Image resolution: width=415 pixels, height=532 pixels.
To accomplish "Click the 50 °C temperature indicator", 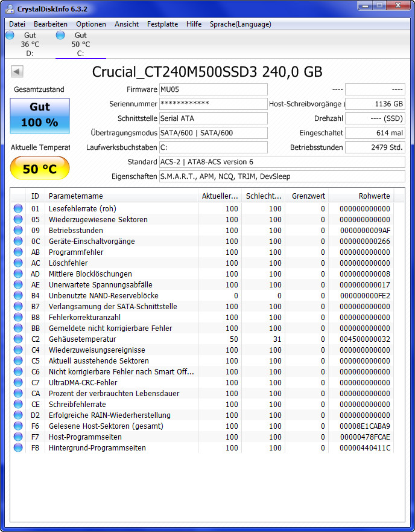I will pyautogui.click(x=40, y=168).
